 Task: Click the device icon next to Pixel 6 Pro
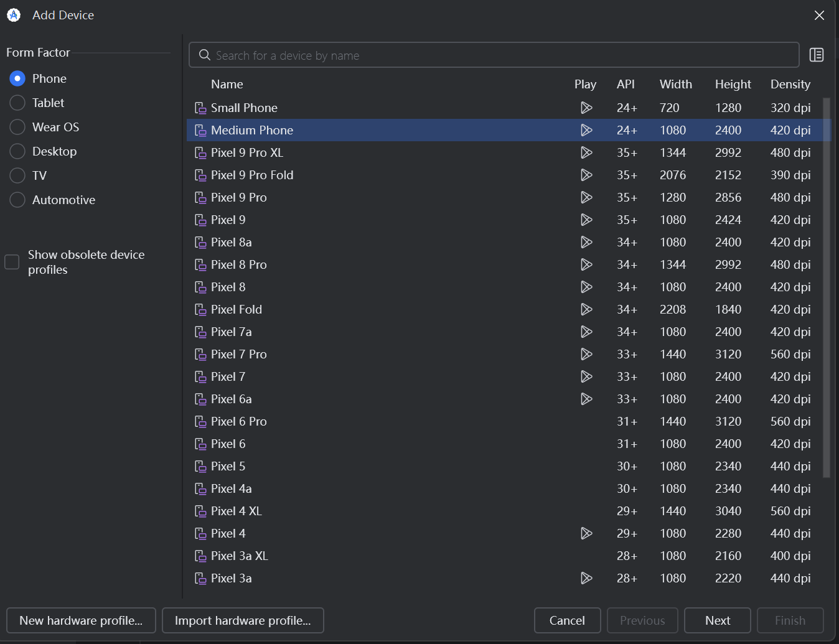(x=200, y=422)
